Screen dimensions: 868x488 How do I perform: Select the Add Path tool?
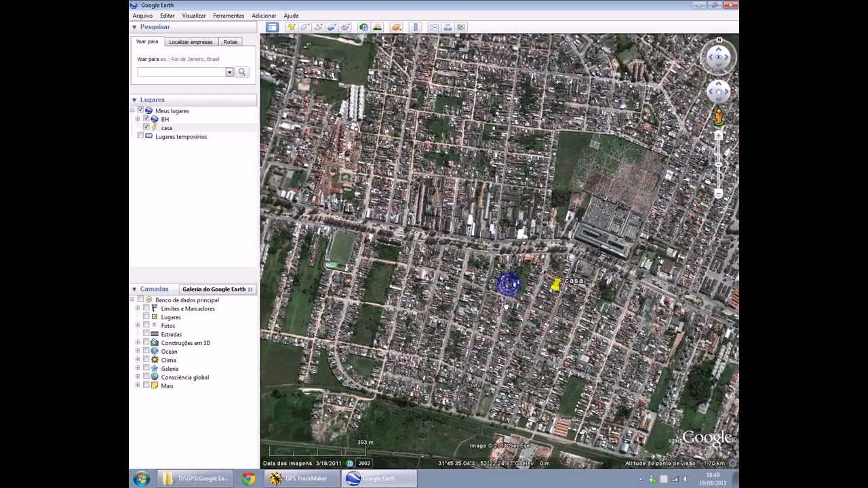[x=319, y=27]
